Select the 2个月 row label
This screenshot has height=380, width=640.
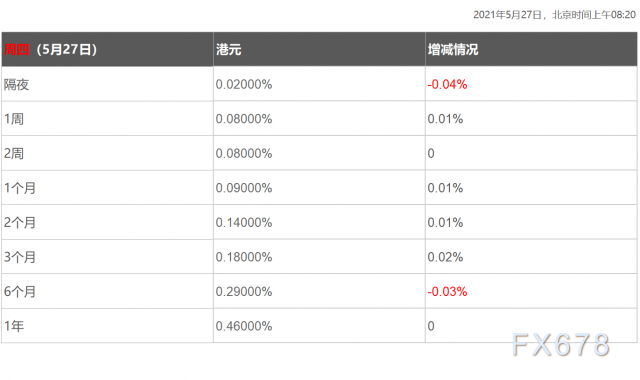click(20, 222)
